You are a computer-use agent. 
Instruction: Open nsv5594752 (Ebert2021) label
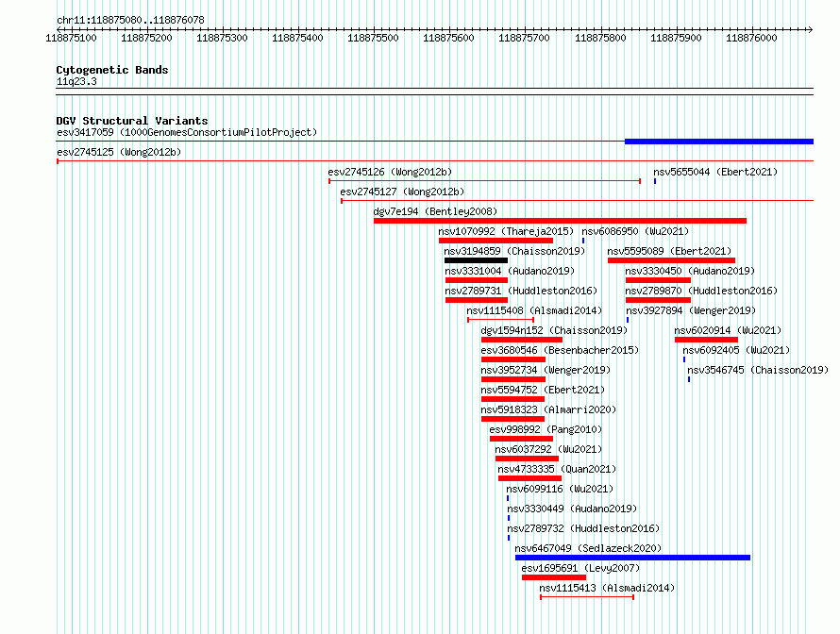click(543, 390)
